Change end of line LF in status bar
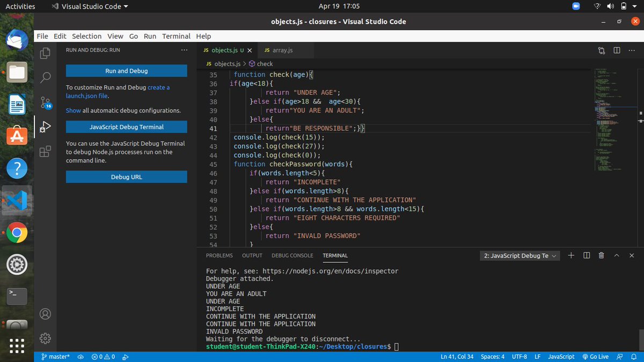Screen dimensions: 644x362 pos(537,357)
